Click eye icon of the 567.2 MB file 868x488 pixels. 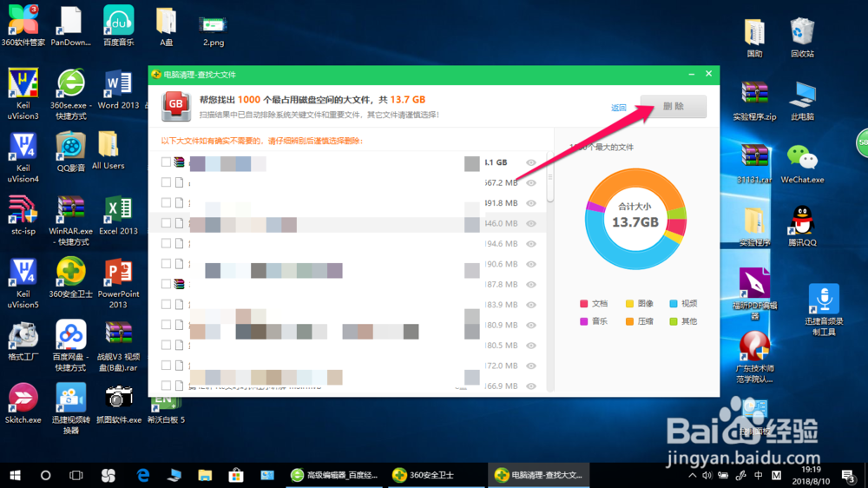(x=531, y=183)
